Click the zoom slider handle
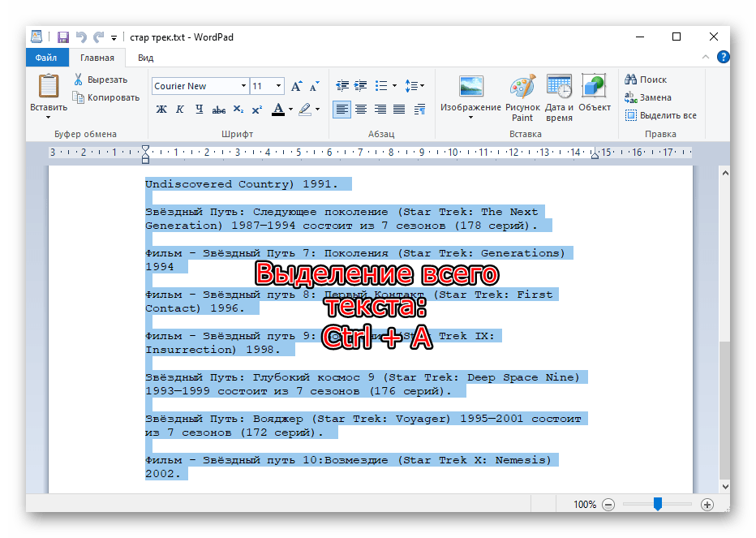756x538 pixels. coord(657,504)
